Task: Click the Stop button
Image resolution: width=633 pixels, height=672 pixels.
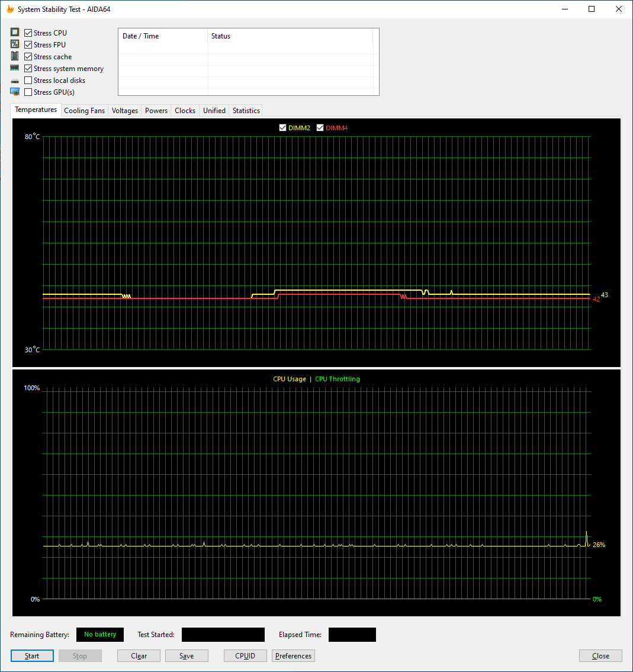Action: click(x=80, y=655)
